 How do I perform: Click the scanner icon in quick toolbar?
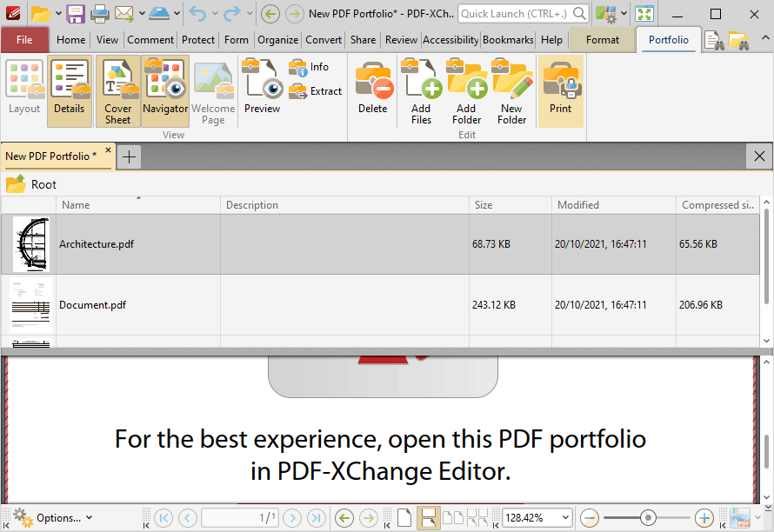pos(159,14)
